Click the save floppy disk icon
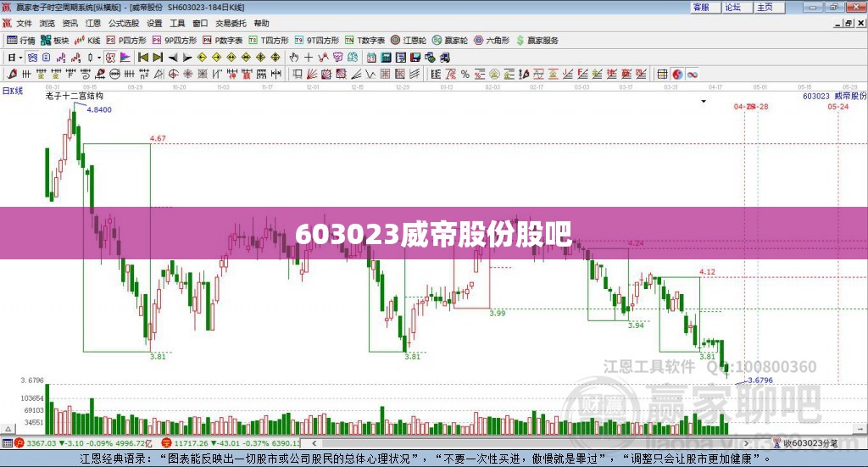 (x=415, y=58)
